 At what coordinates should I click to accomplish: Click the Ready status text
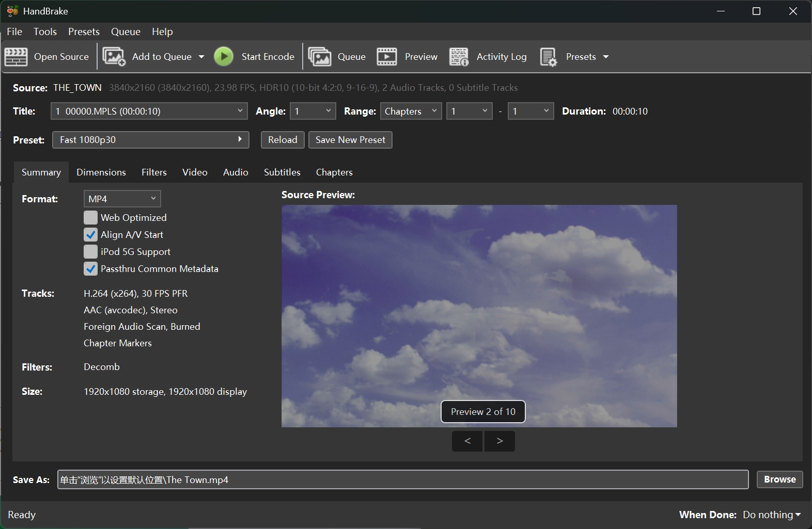(22, 515)
